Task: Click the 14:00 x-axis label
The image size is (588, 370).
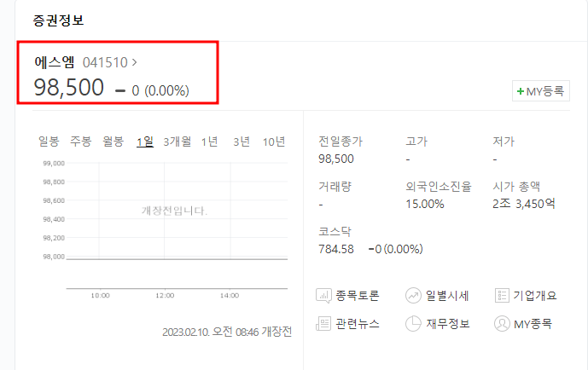Action: coord(230,296)
